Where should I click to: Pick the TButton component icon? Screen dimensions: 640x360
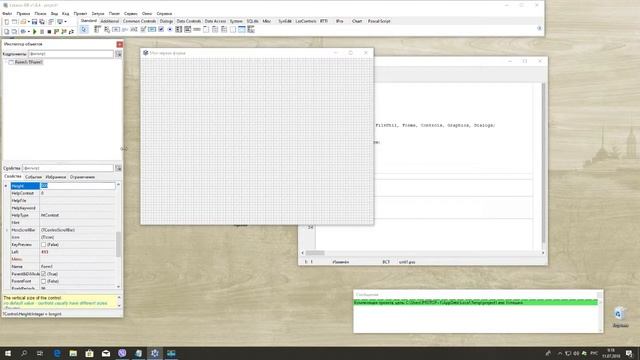(116, 29)
